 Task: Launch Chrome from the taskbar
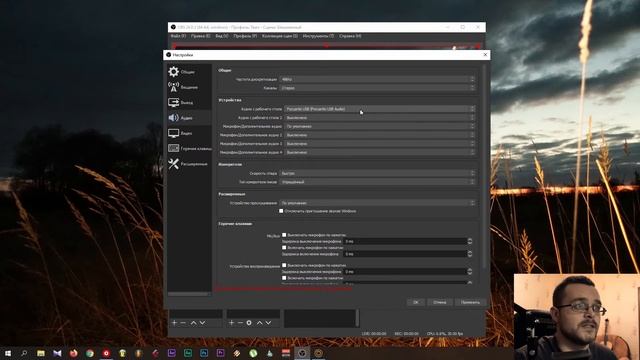[90, 353]
